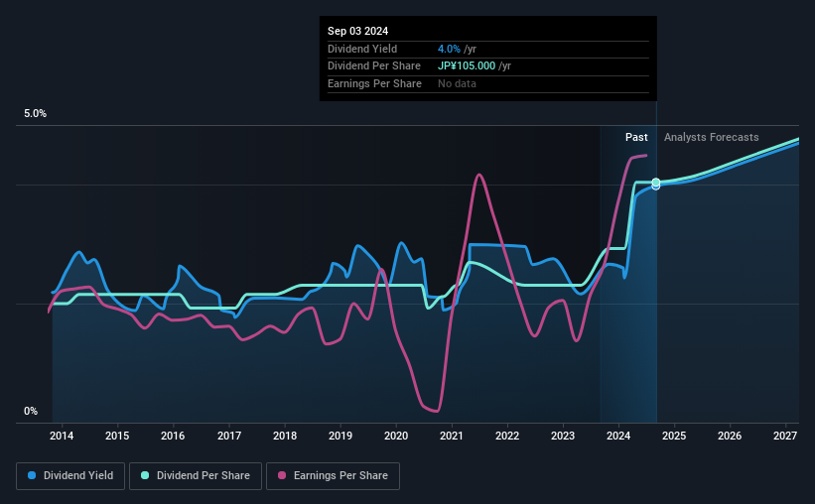This screenshot has height=504, width=815.
Task: Click the 2014 x-axis year label
Action: [x=62, y=436]
